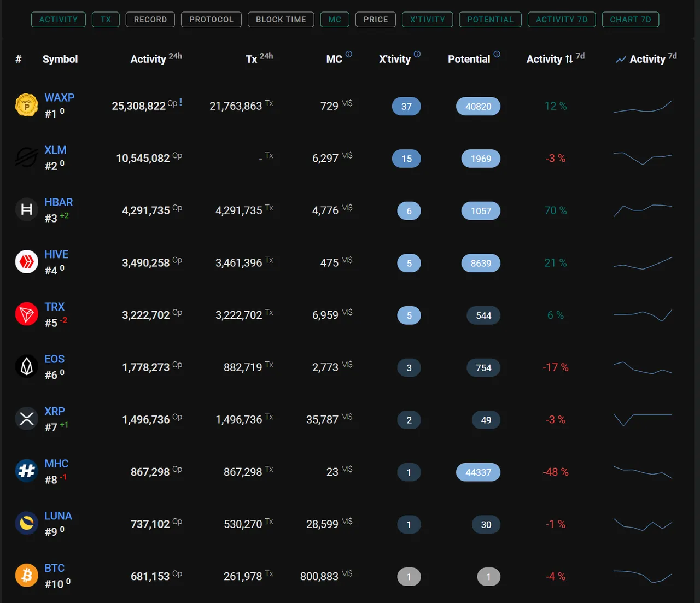
Task: Toggle the CHART 7D column filter
Action: 631,20
